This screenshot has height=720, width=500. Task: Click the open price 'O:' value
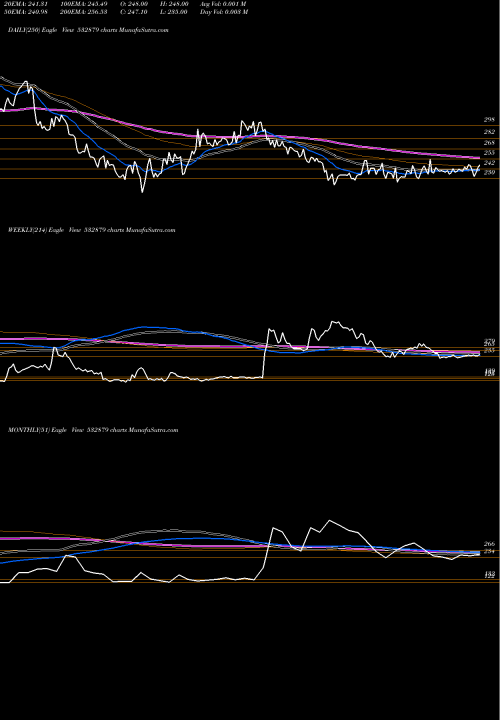134,4
